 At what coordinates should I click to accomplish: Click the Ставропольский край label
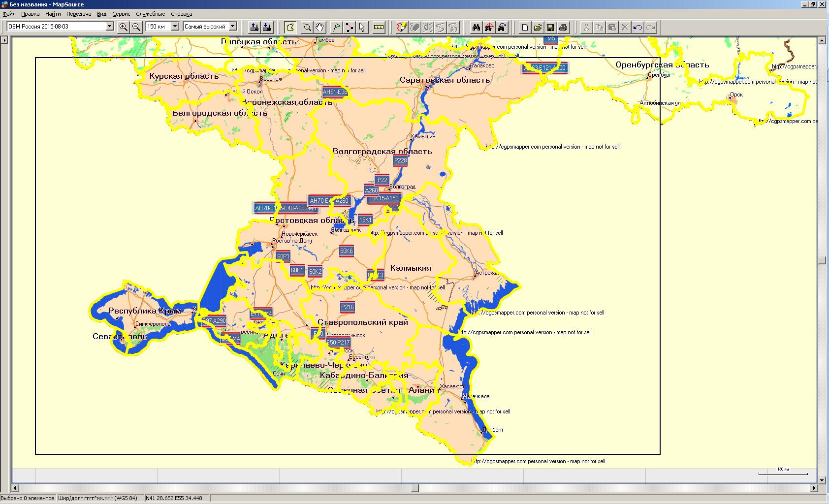point(363,322)
